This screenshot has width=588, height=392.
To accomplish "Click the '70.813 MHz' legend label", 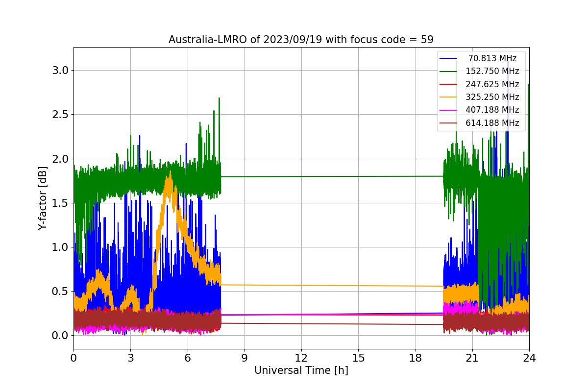I will [492, 58].
